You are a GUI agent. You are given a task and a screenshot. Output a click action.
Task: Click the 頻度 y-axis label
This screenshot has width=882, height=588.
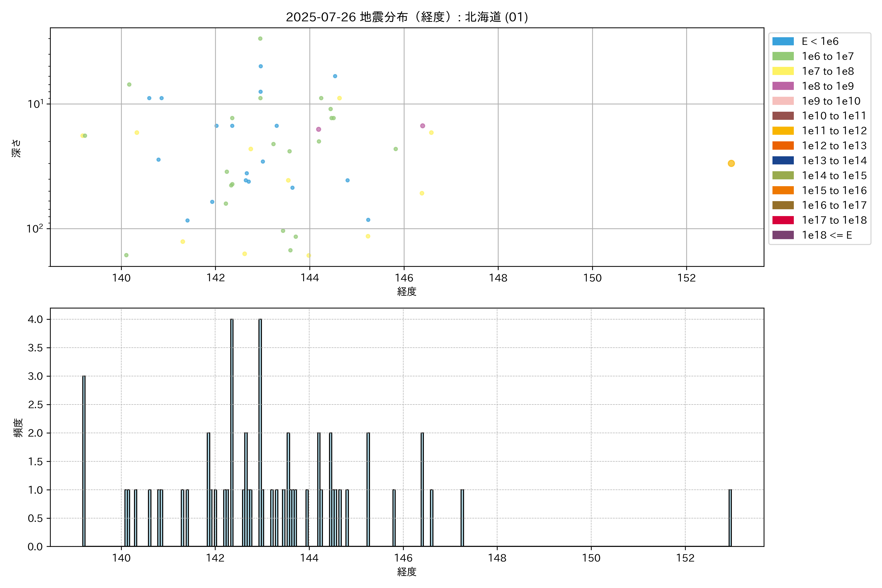(x=18, y=428)
